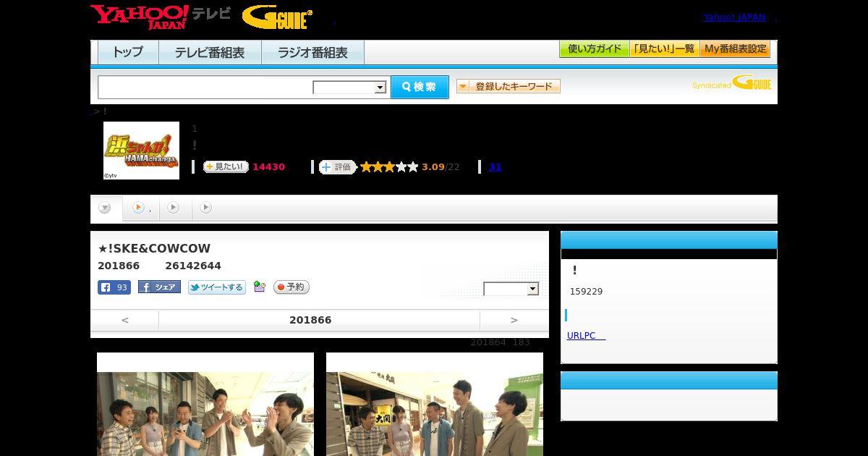868x456 pixels.
Task: Click the Facebook シェア button
Action: pos(159,287)
